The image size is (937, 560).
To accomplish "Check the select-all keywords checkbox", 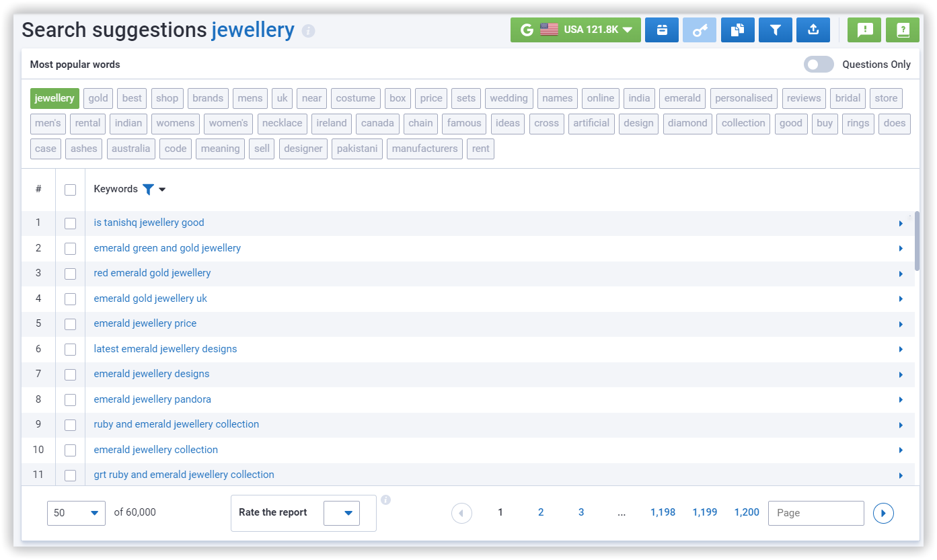I will (x=70, y=190).
